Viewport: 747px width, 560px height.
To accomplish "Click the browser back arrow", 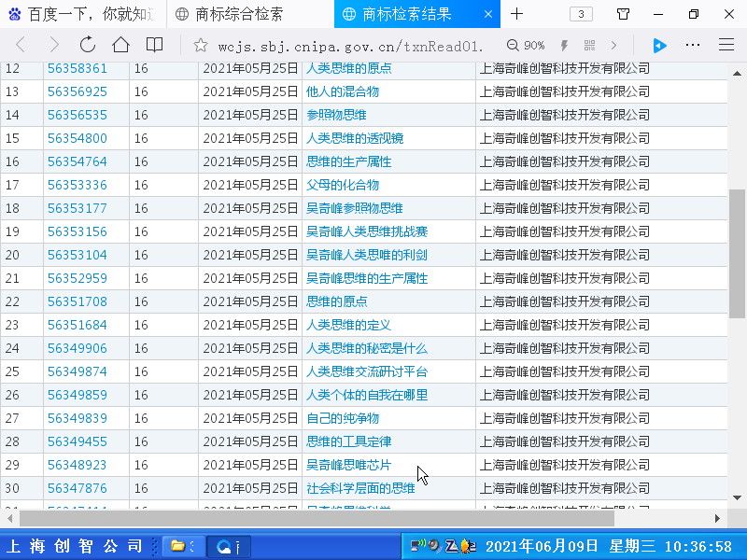I will click(x=21, y=45).
